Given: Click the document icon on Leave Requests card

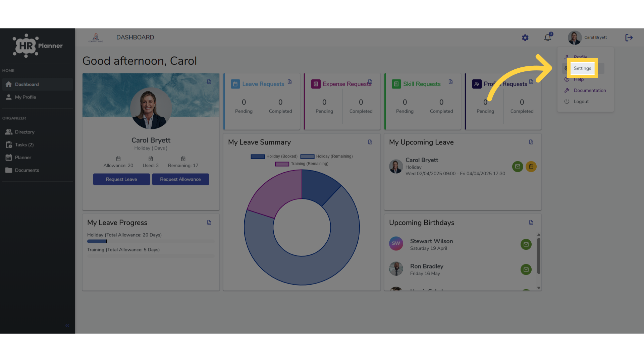Looking at the screenshot, I should (290, 82).
